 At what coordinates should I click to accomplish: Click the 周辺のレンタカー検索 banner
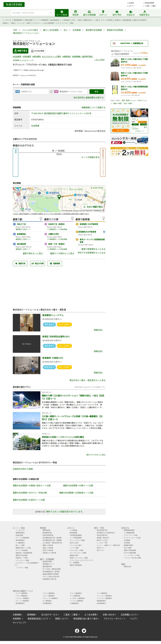coord(129,140)
